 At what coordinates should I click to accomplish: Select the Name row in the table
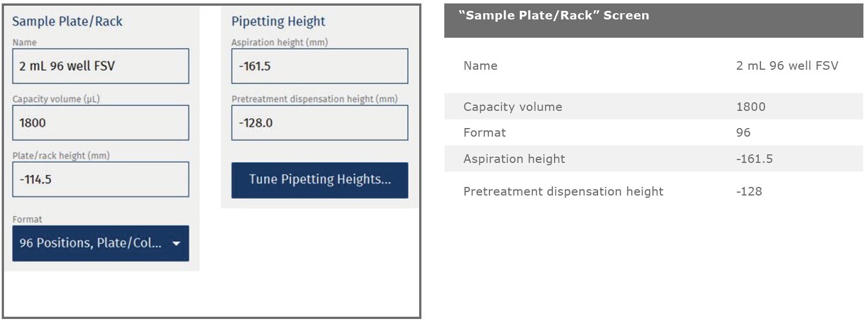tap(653, 66)
